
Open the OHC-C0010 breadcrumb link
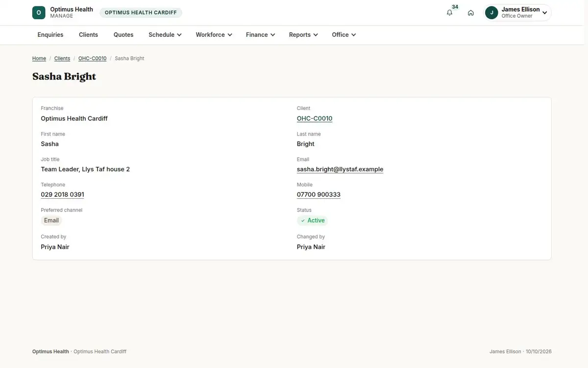92,58
